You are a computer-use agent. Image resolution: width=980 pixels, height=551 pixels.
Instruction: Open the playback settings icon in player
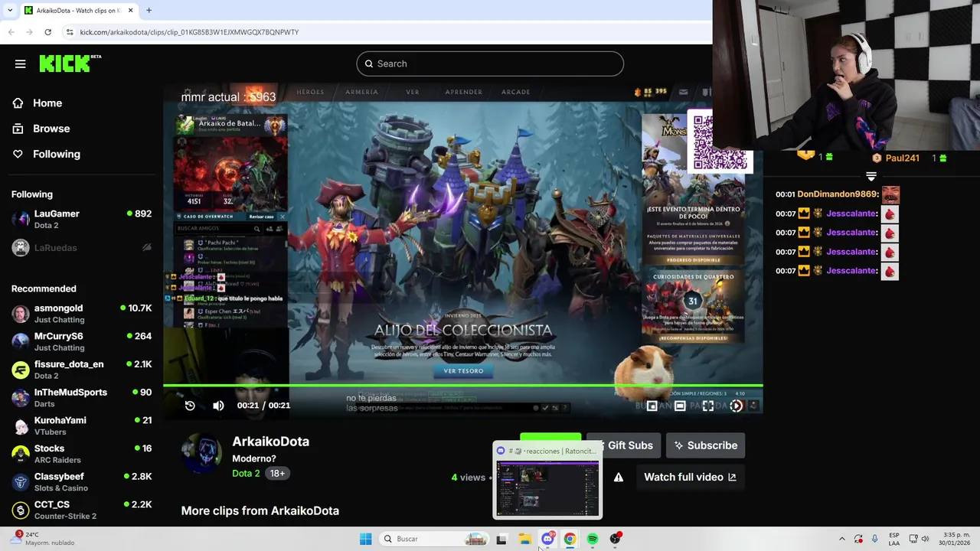736,406
